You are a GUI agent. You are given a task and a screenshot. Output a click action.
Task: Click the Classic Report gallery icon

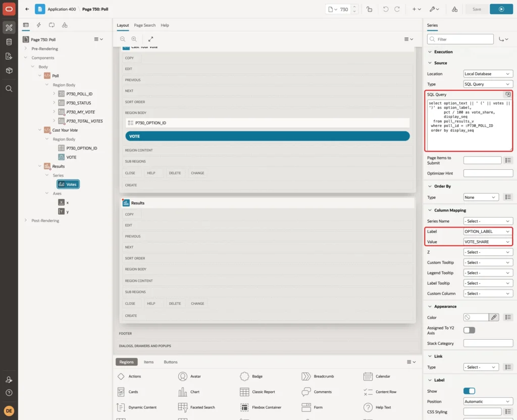pos(244,392)
